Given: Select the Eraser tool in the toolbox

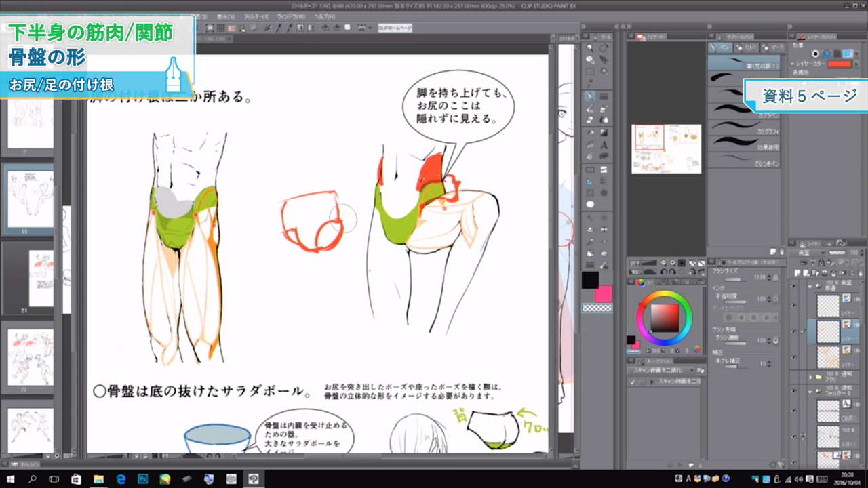Looking at the screenshot, I should point(590,120).
